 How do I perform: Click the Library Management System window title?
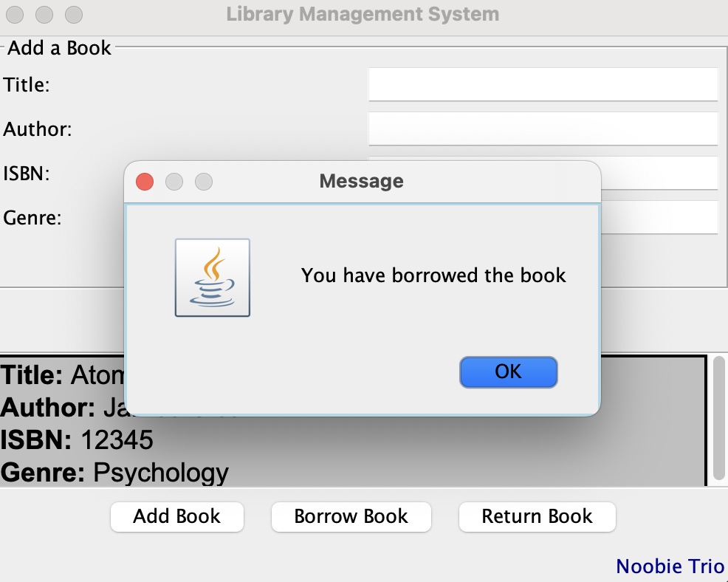(363, 14)
